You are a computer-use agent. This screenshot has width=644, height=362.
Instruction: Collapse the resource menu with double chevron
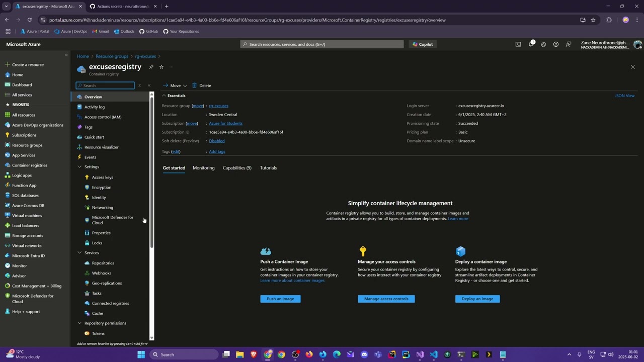pos(149,85)
